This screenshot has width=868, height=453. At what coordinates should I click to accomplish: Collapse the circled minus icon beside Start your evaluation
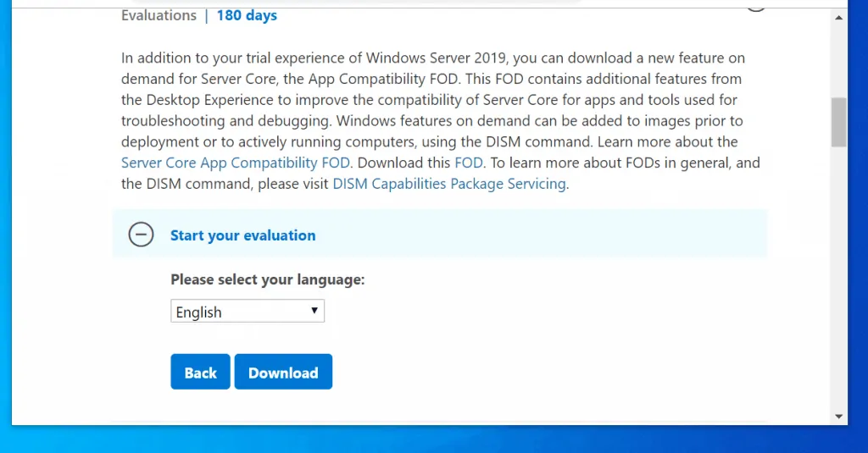click(x=141, y=235)
